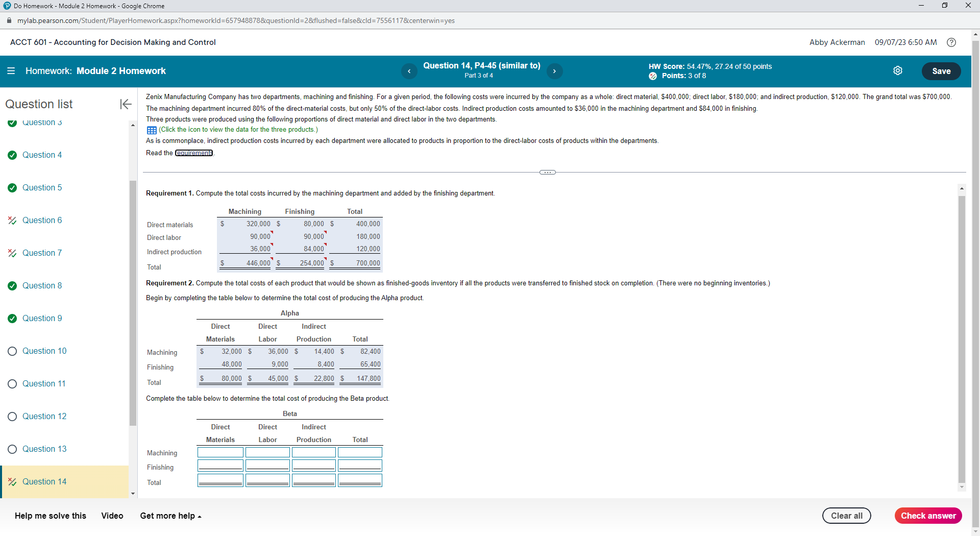The width and height of the screenshot is (980, 536).
Task: Select the Question 10 unanswered circle
Action: click(12, 351)
